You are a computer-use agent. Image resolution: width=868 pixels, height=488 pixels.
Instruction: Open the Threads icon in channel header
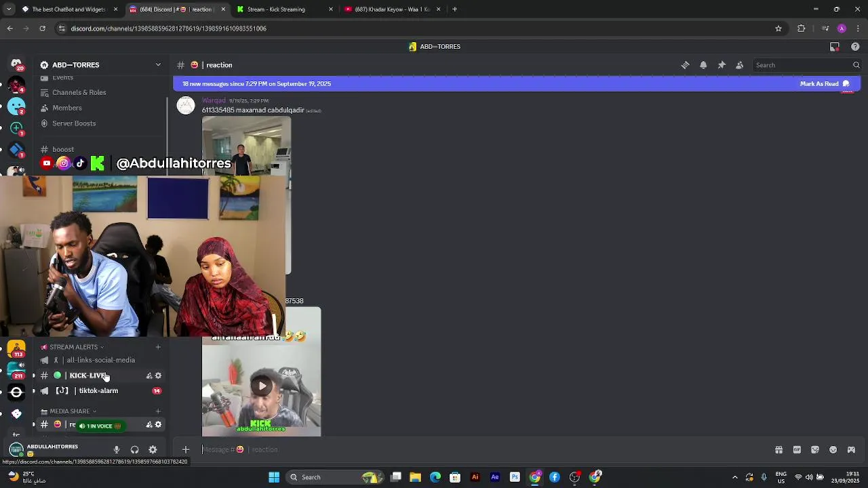[685, 65]
